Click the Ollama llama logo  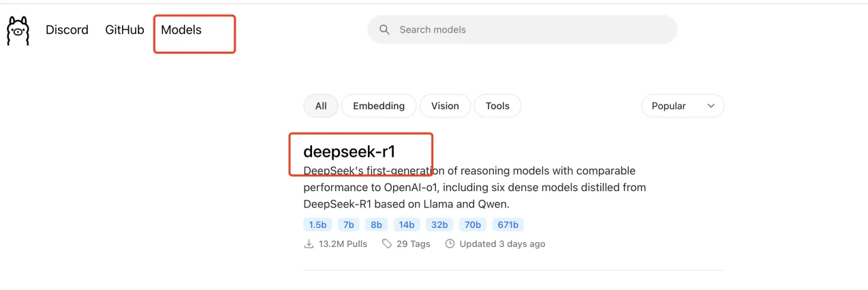pyautogui.click(x=18, y=31)
